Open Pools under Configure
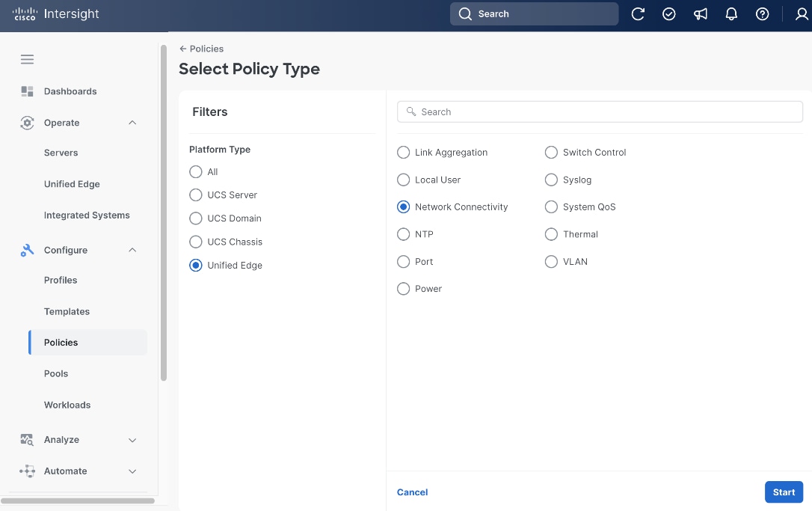The width and height of the screenshot is (812, 511). click(56, 373)
